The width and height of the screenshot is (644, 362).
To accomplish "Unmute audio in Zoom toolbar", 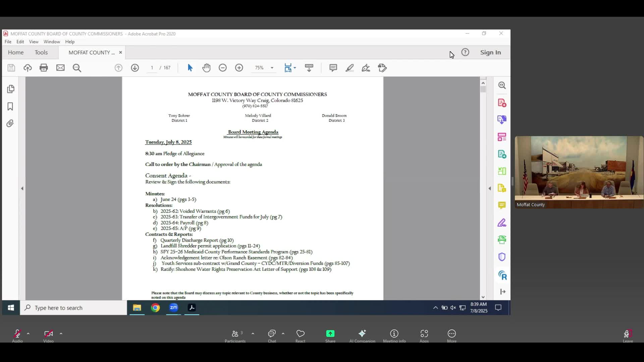I will pos(17,334).
